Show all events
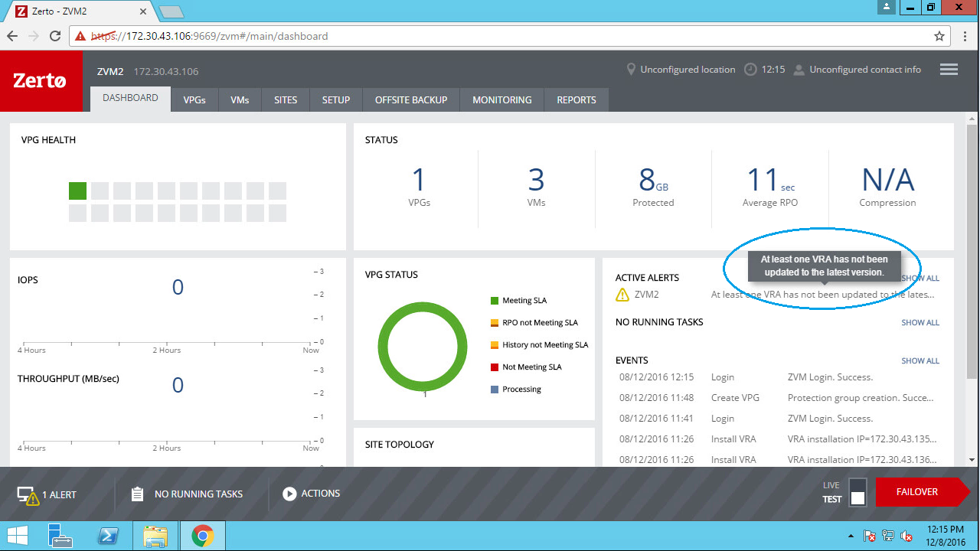 [920, 361]
